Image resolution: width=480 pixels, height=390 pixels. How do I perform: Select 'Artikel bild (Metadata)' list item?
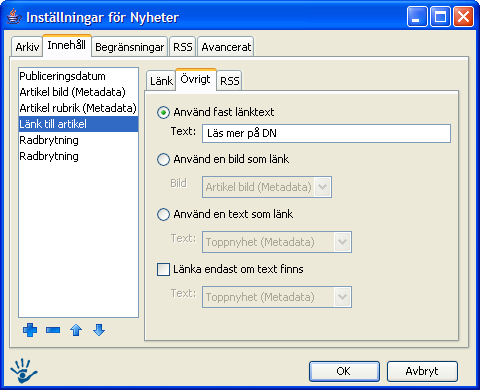pos(78,92)
